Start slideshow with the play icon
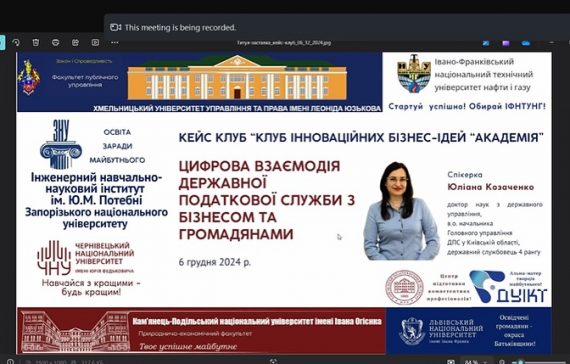The width and height of the screenshot is (570, 364). click(95, 43)
